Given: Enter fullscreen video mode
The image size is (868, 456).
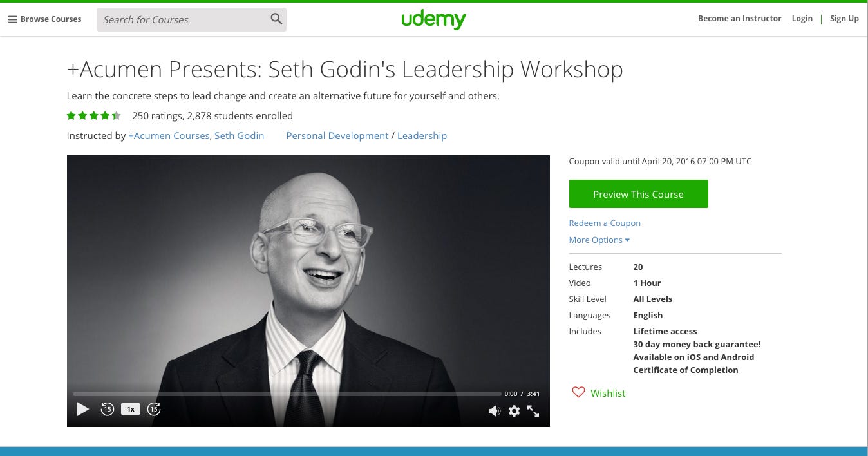Looking at the screenshot, I should pyautogui.click(x=533, y=411).
